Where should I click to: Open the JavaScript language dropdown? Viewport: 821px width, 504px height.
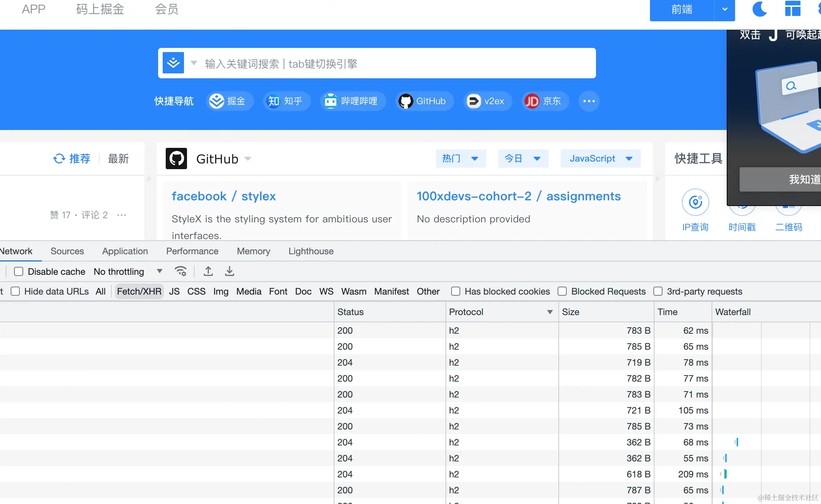point(600,158)
